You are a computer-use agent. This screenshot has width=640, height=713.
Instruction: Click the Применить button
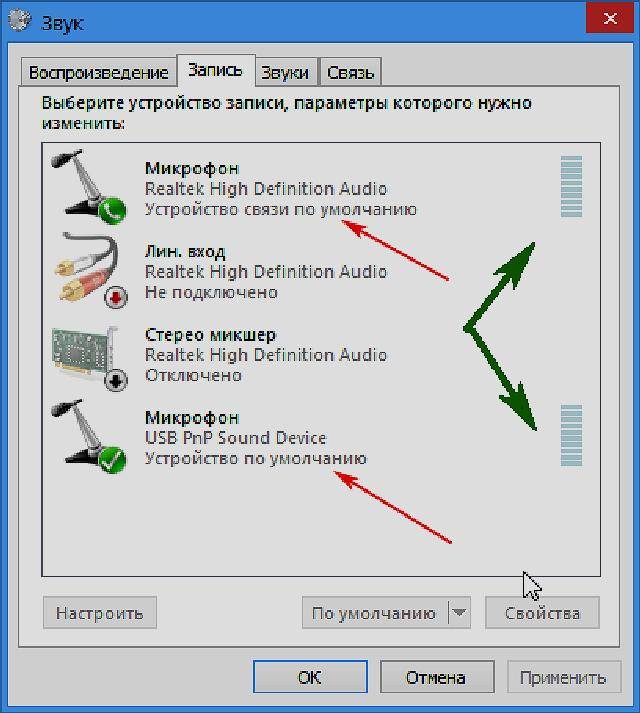pos(564,677)
